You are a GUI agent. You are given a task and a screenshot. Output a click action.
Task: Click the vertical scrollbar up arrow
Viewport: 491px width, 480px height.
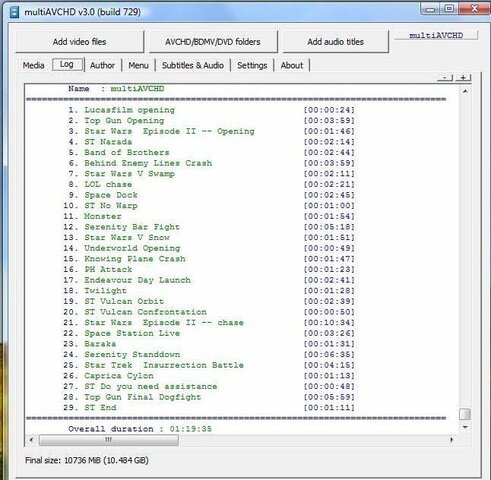click(x=465, y=91)
